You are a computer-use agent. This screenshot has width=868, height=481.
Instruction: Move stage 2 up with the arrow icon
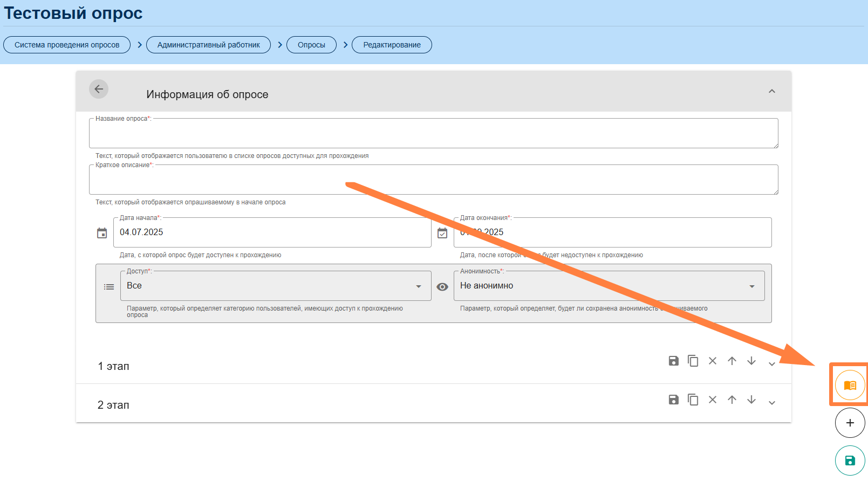tap(732, 400)
